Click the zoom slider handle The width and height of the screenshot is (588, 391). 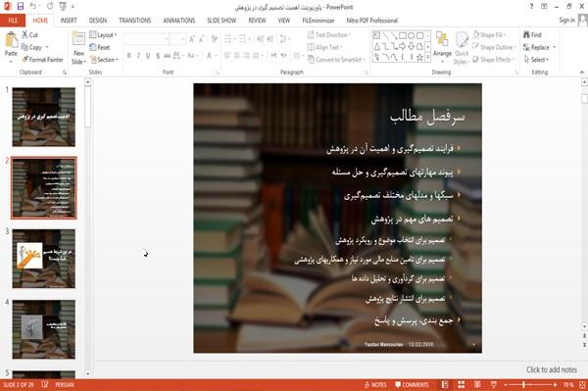pos(524,385)
